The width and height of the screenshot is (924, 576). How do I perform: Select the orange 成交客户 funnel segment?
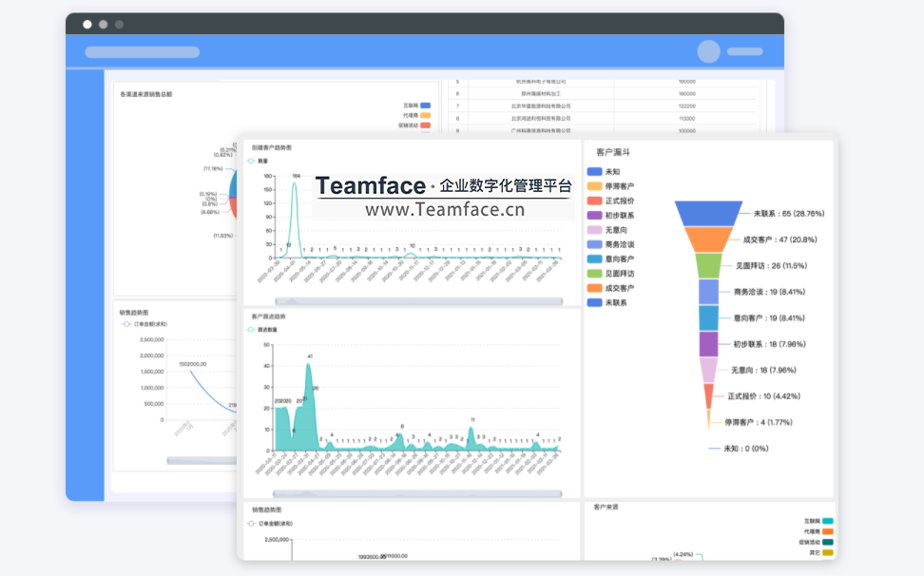(x=708, y=240)
